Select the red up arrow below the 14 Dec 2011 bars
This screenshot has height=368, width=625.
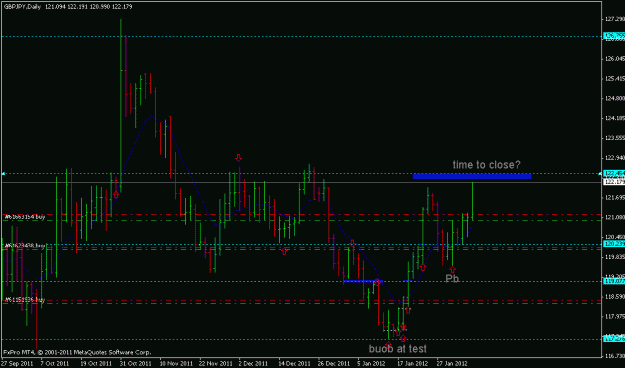click(x=284, y=251)
